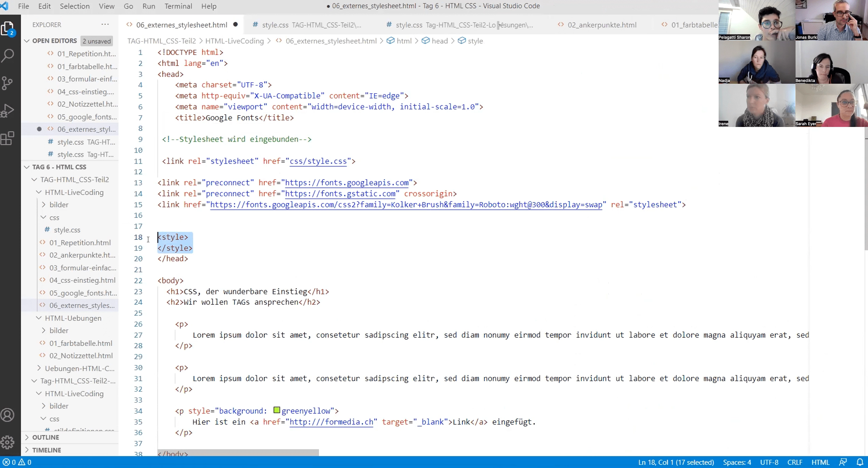Click the CRLF line ending indicator

pos(795,462)
